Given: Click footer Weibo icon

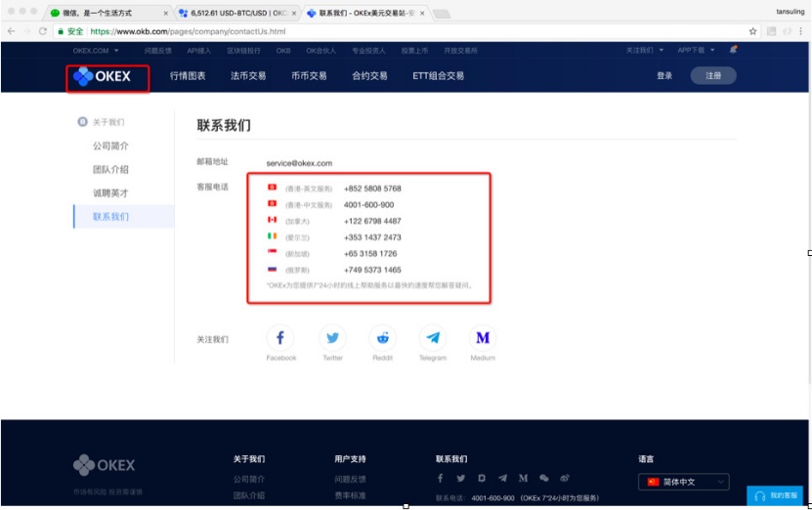Looking at the screenshot, I should [x=565, y=478].
